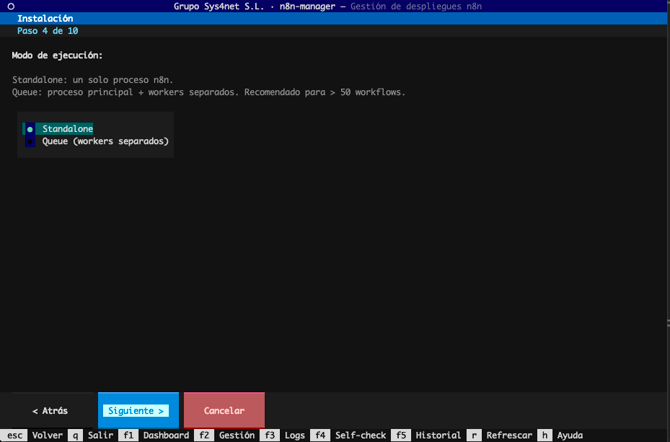Screen dimensions: 670x442
Task: Show Logs via f3 footer key
Action: coord(284,435)
